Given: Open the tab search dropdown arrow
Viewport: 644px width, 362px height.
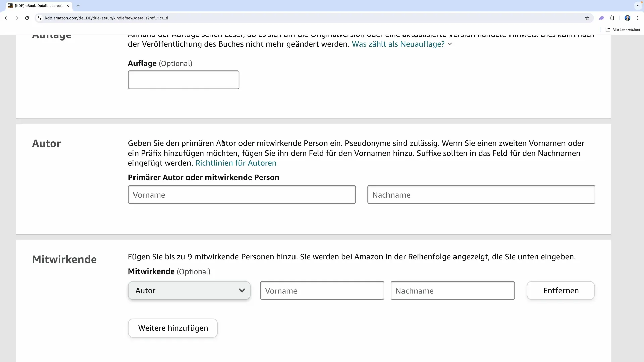Looking at the screenshot, I should [x=638, y=6].
